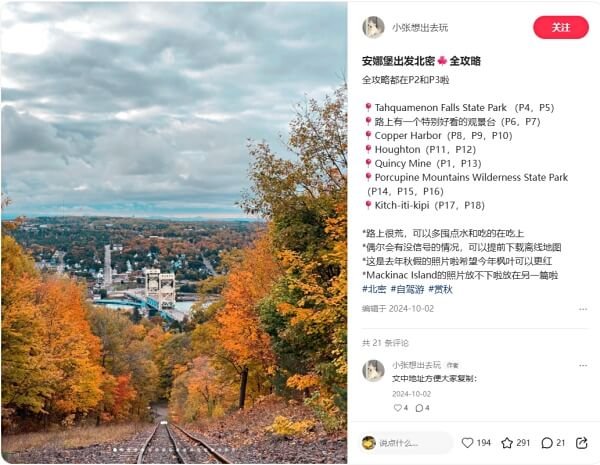The image size is (600, 465).
Task: Click the commenter avatar beside pinned comment
Action: pyautogui.click(x=373, y=370)
